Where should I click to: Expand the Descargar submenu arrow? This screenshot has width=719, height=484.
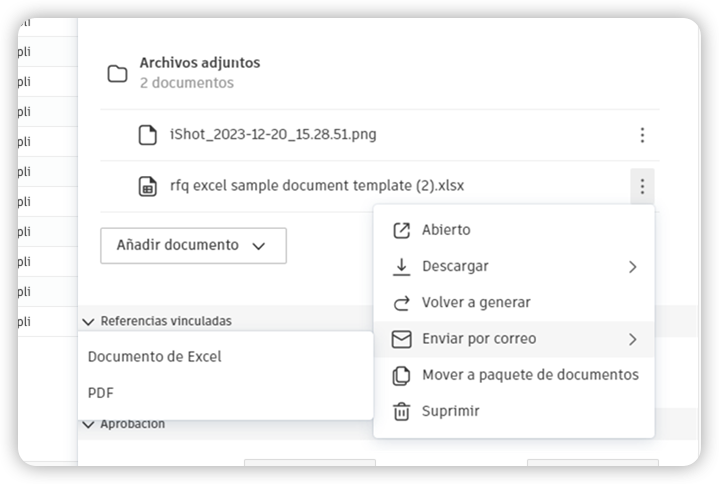coord(632,267)
